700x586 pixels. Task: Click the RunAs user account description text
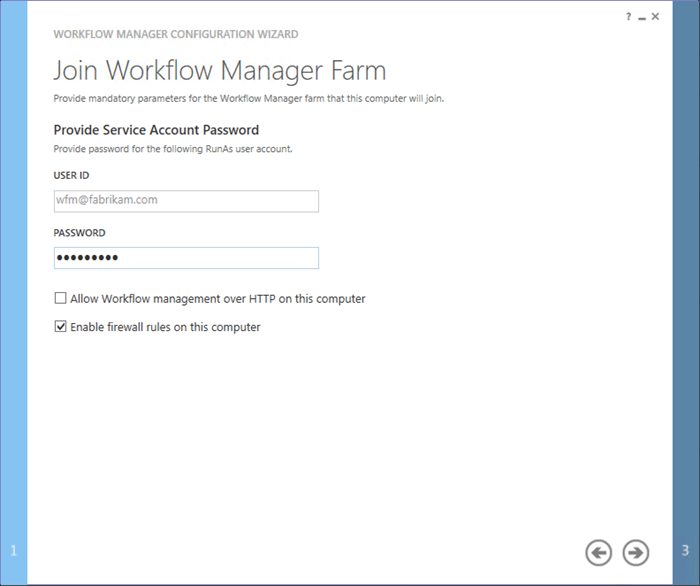coord(172,149)
